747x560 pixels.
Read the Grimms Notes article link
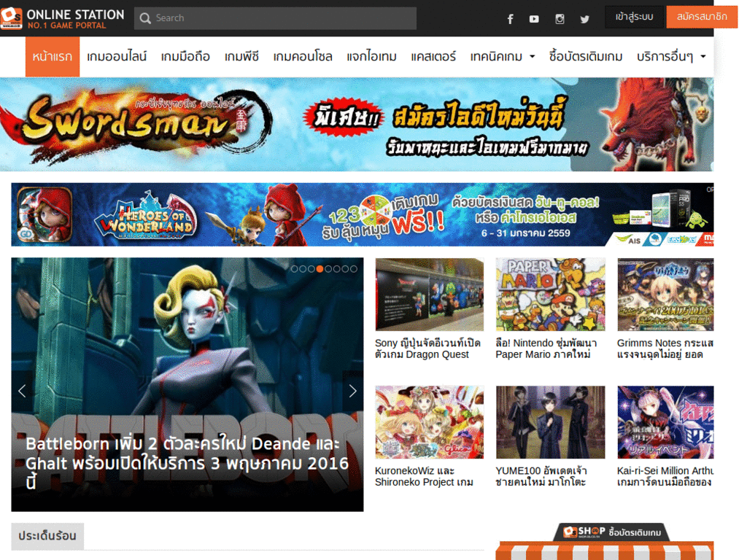pyautogui.click(x=665, y=349)
